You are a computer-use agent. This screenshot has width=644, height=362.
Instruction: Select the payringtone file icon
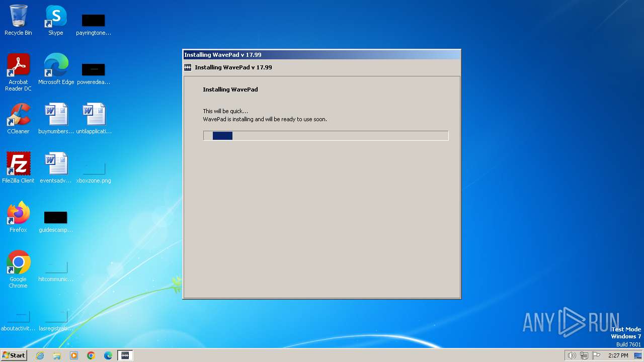coord(94,24)
